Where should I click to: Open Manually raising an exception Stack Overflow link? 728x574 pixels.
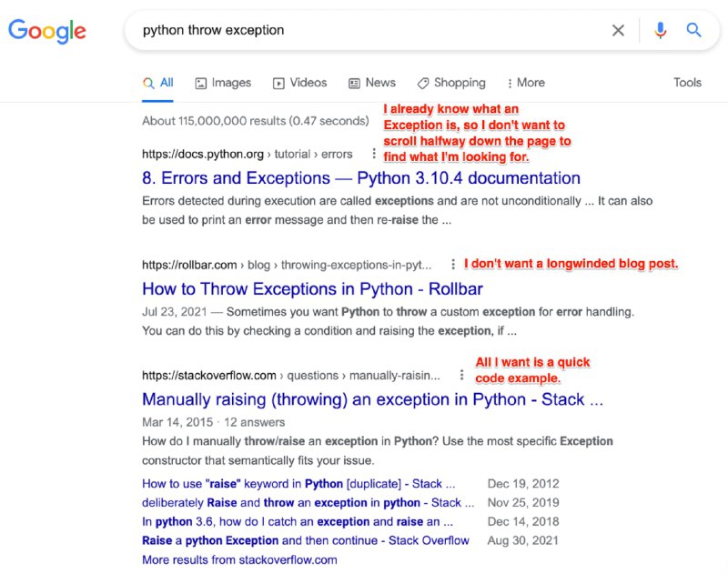pyautogui.click(x=372, y=399)
